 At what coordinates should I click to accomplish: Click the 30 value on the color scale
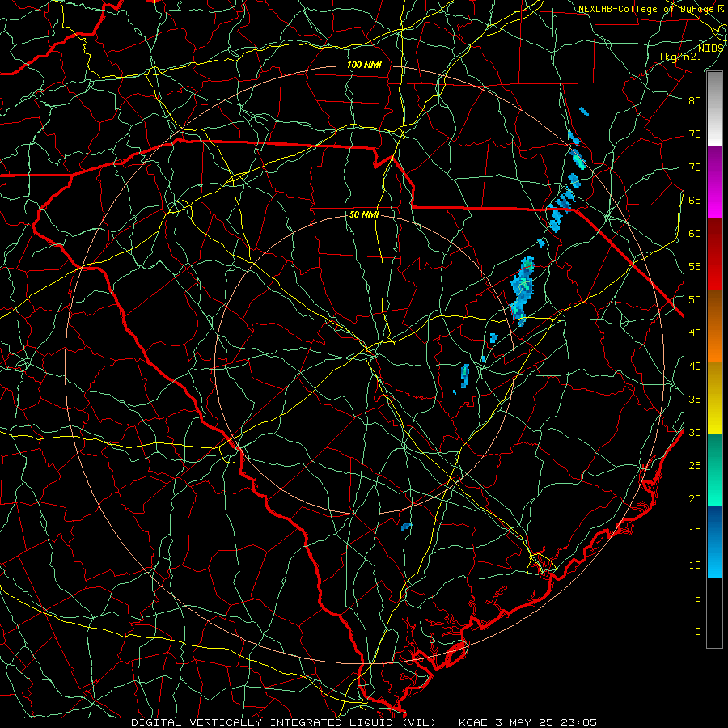[695, 432]
